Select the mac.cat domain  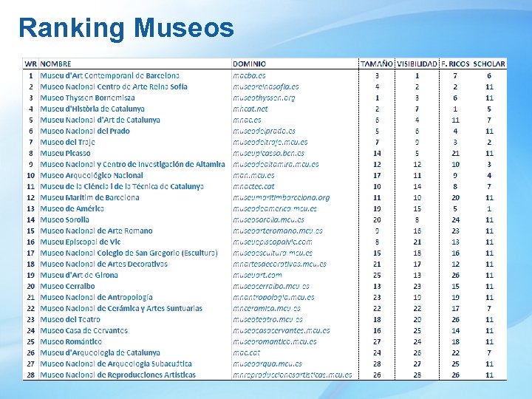[246, 353]
